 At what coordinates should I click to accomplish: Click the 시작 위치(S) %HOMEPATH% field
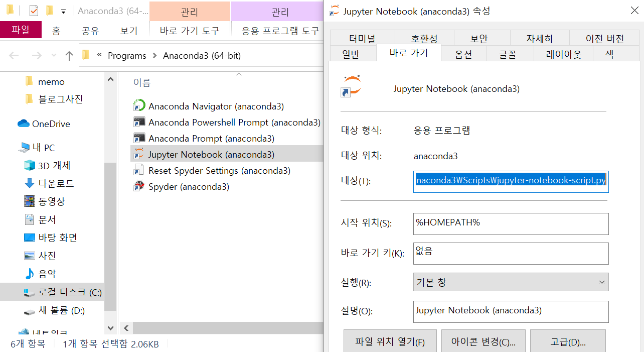[511, 223]
